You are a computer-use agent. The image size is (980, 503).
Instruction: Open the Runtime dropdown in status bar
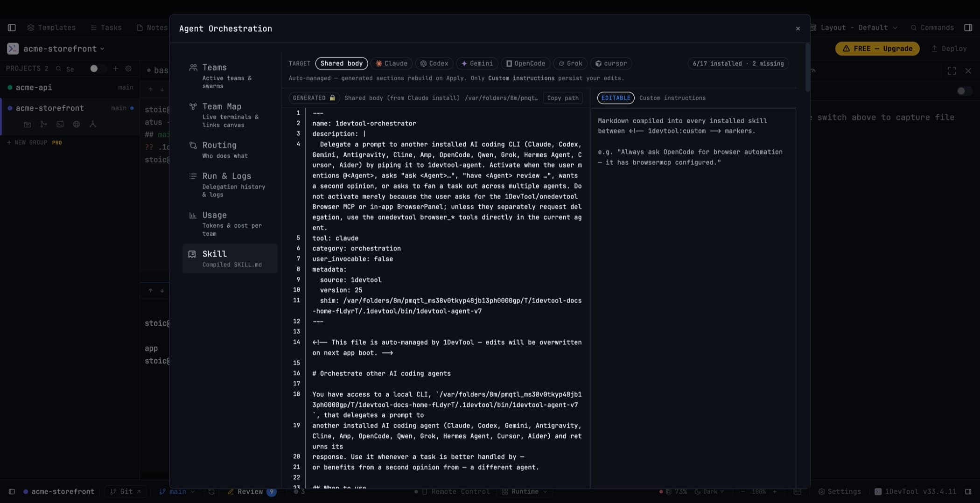525,492
